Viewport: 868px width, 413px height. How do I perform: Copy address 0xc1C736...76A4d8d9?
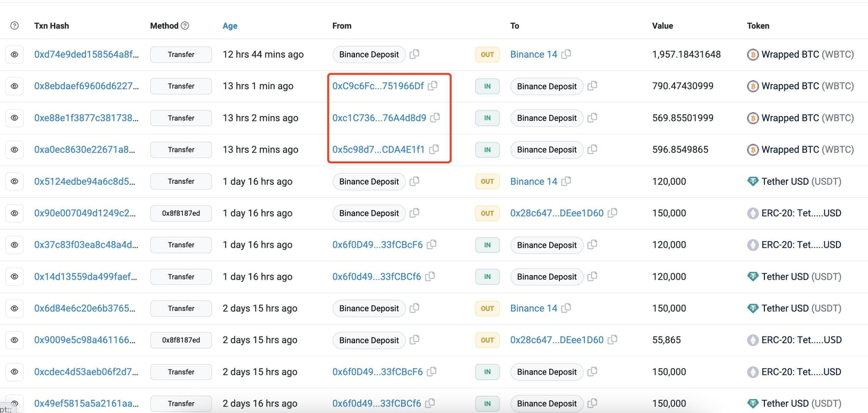pos(435,117)
